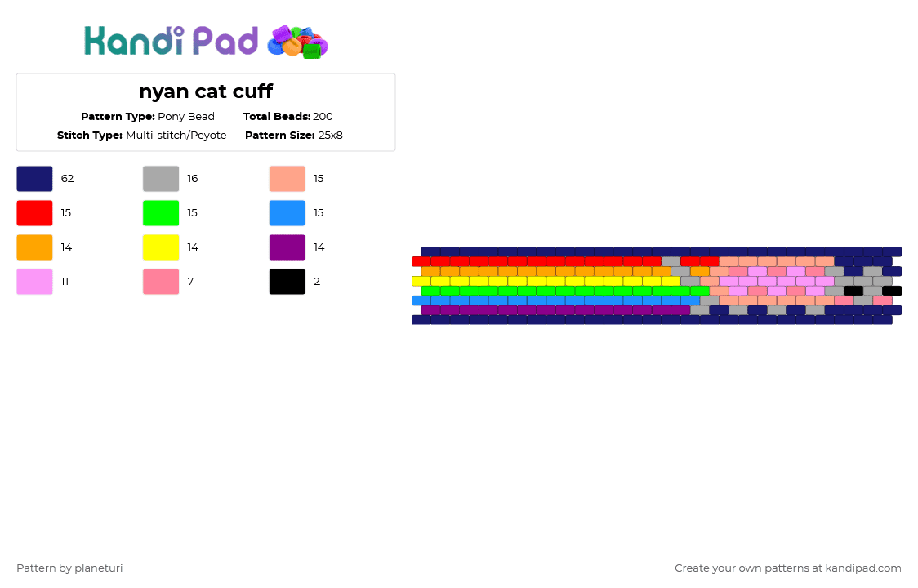
Task: Select the peach color swatch
Action: pyautogui.click(x=287, y=179)
